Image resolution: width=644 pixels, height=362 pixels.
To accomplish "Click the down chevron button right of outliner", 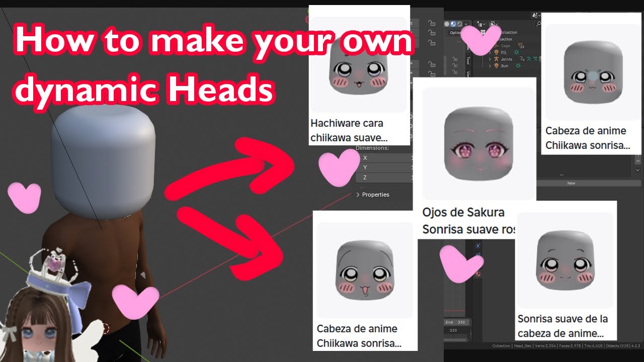I will (637, 170).
